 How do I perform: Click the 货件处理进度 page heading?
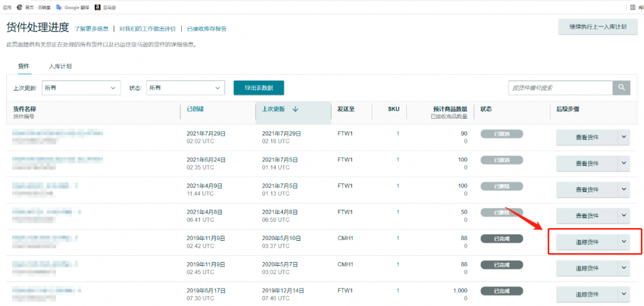38,27
